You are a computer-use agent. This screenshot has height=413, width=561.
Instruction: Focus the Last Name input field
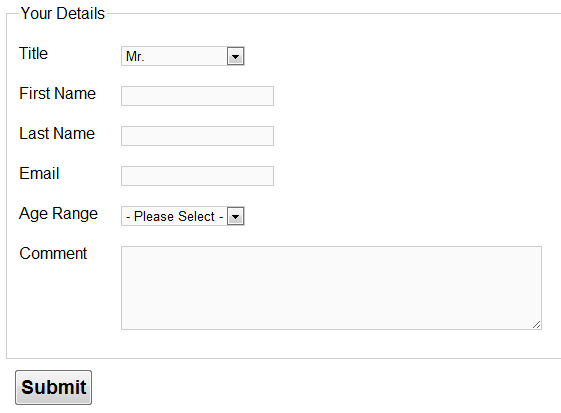pos(197,136)
